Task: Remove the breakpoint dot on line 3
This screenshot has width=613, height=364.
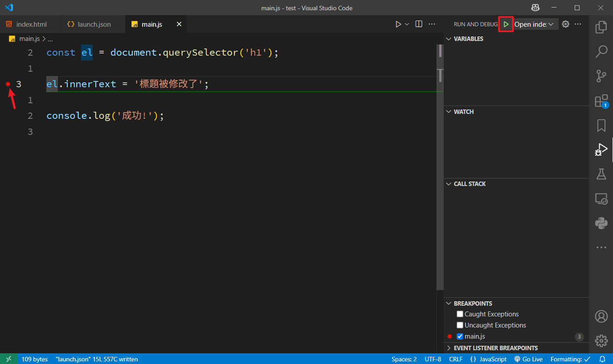Action: pos(8,84)
